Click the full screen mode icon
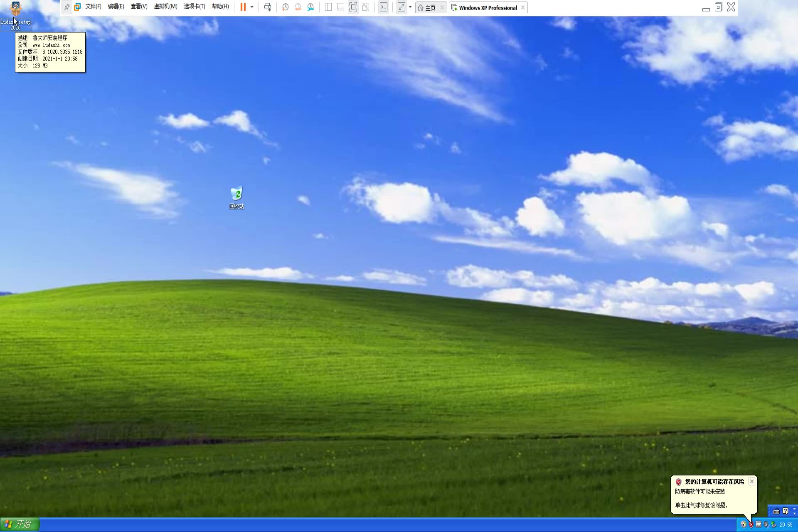 (353, 7)
